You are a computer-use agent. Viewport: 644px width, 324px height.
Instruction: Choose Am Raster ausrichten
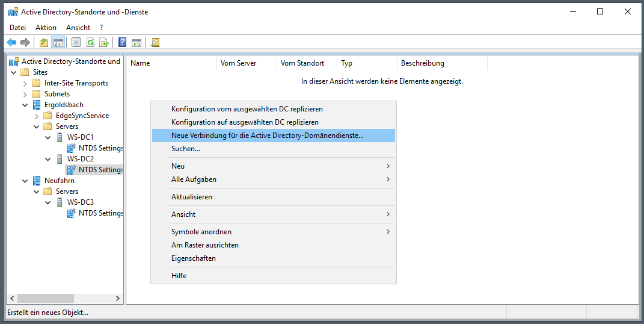click(274, 245)
